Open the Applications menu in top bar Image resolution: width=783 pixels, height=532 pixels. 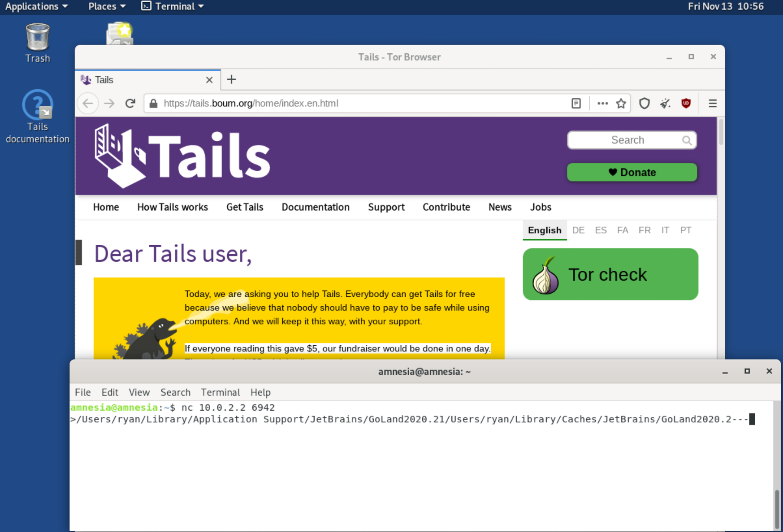point(36,6)
